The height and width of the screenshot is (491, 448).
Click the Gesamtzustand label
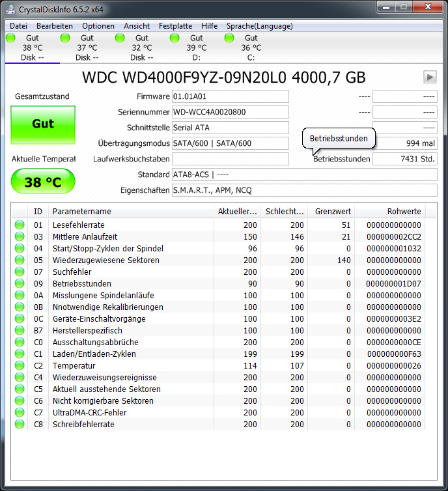pyautogui.click(x=42, y=96)
